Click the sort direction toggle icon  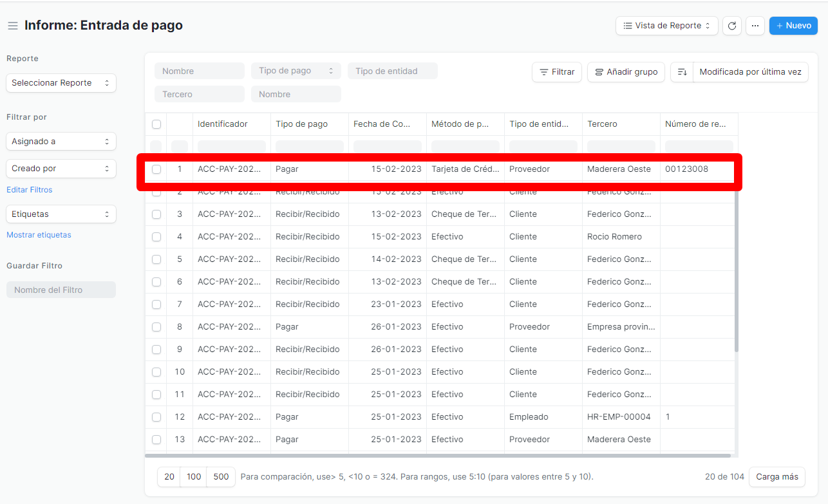682,72
